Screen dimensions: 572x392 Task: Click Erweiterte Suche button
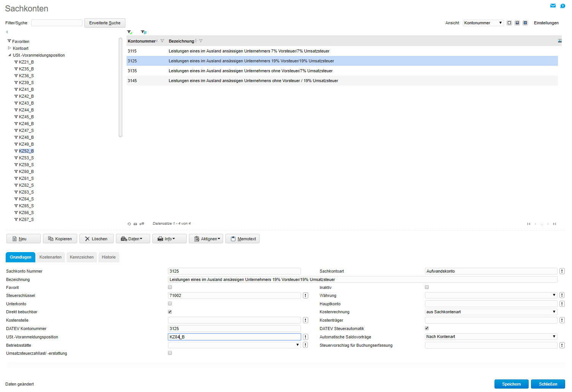[105, 23]
